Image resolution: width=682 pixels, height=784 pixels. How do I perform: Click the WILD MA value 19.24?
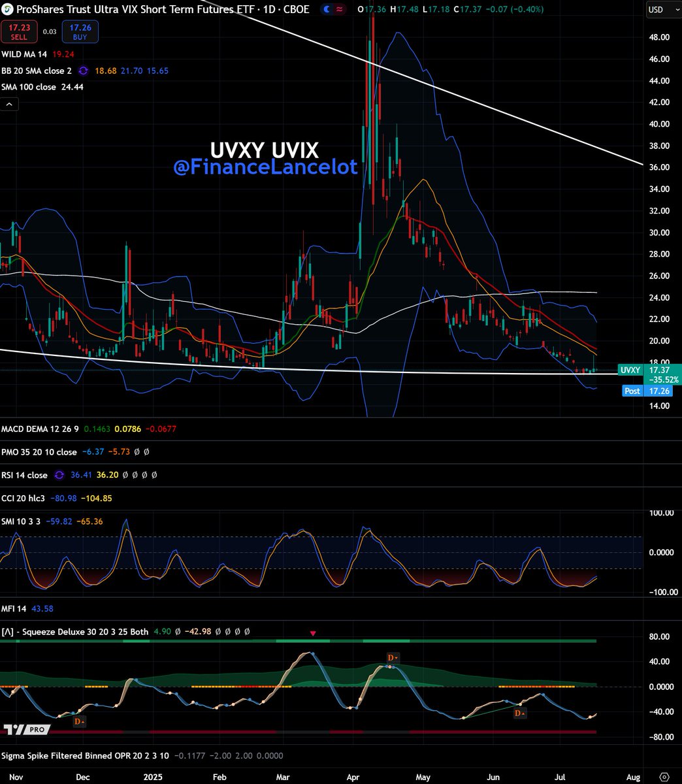63,55
